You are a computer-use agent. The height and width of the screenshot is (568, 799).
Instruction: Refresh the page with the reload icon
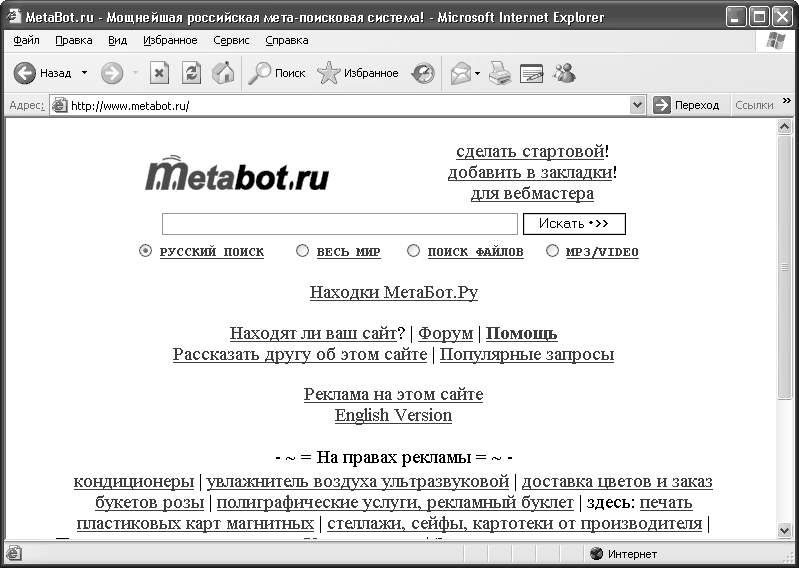(x=192, y=73)
